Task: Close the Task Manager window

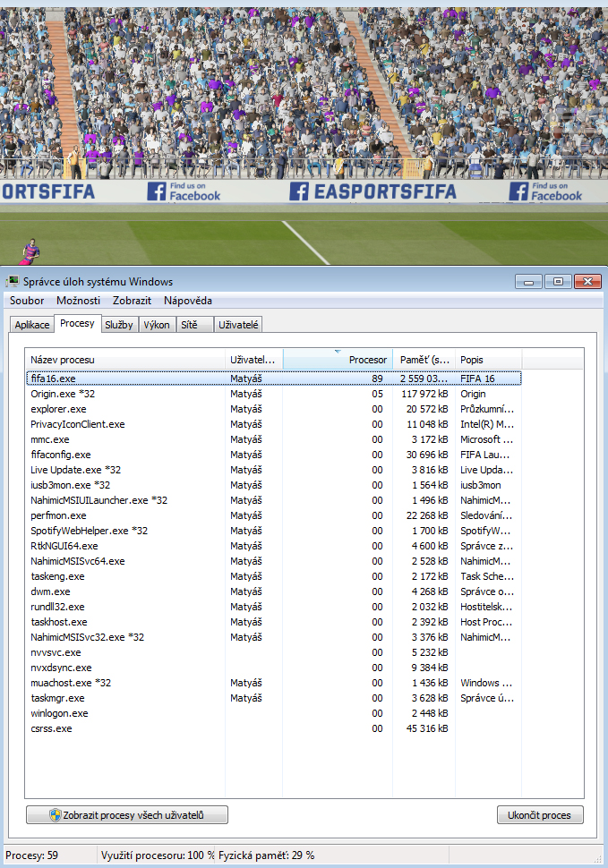Action: click(x=588, y=282)
